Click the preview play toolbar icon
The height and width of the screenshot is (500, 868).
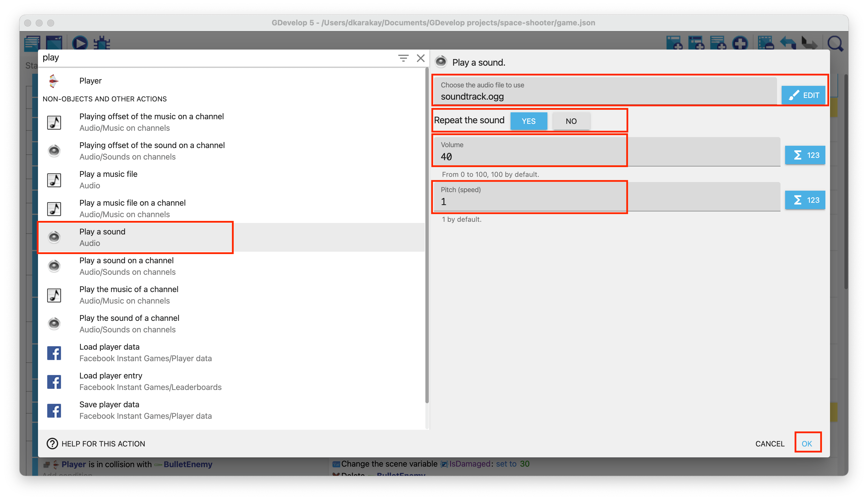coord(80,43)
